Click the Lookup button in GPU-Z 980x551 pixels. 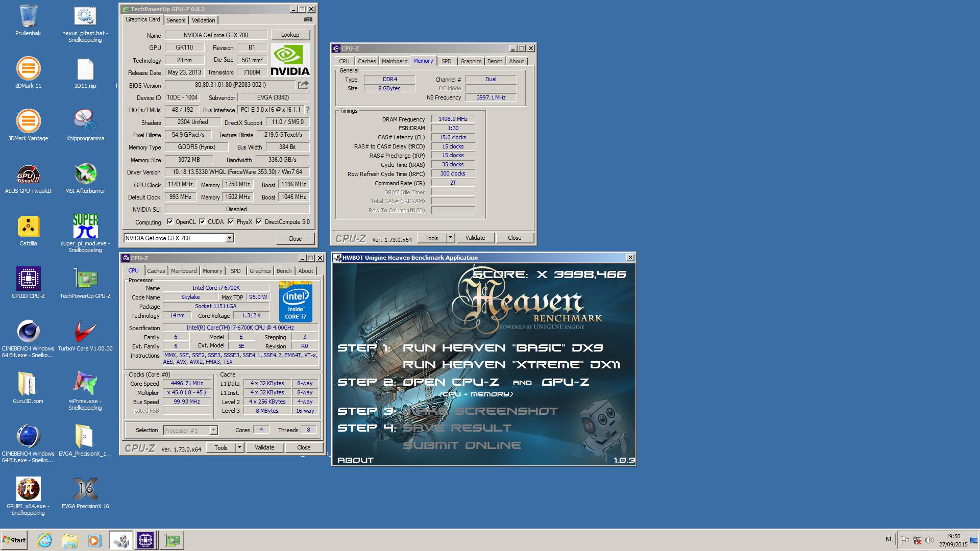pyautogui.click(x=290, y=35)
